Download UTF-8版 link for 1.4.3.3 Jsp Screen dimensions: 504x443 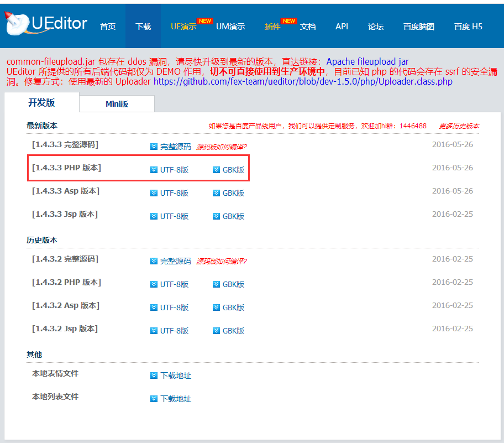point(174,216)
